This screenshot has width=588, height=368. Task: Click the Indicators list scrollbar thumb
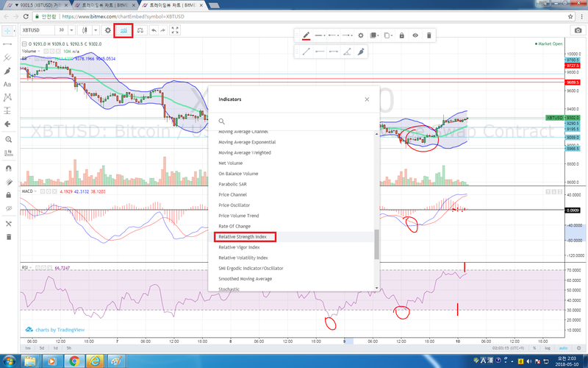tap(376, 244)
